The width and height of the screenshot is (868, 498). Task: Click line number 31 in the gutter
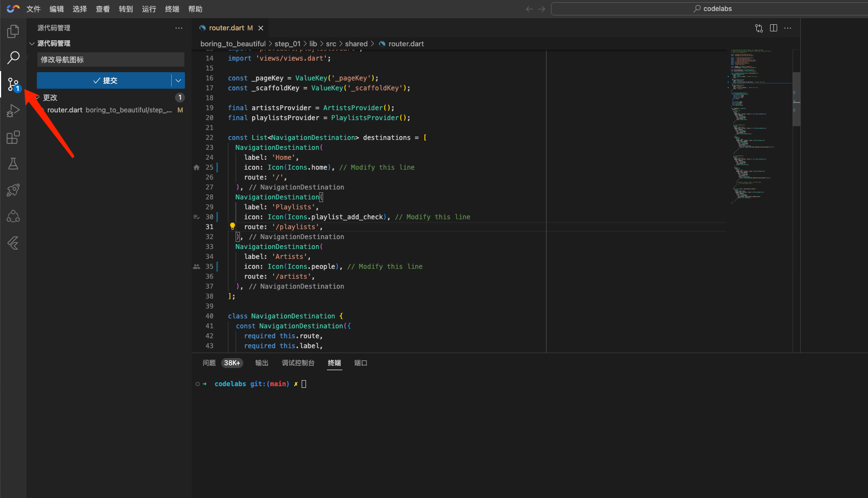click(x=209, y=227)
